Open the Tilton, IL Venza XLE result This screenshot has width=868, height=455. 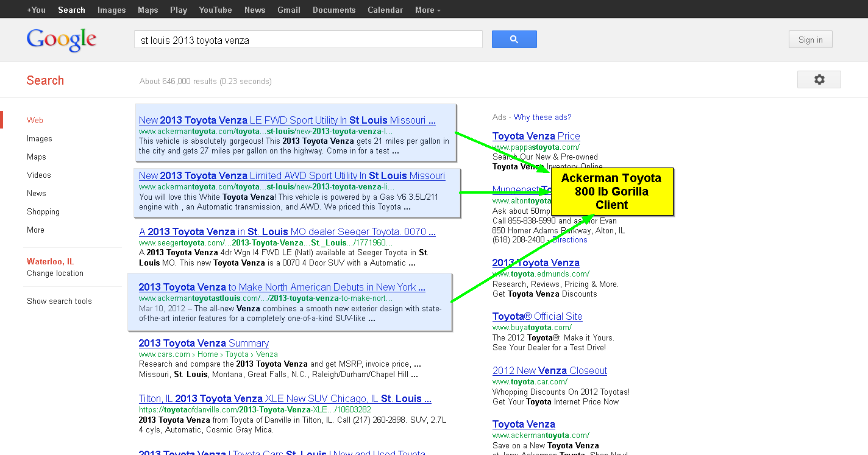point(285,398)
